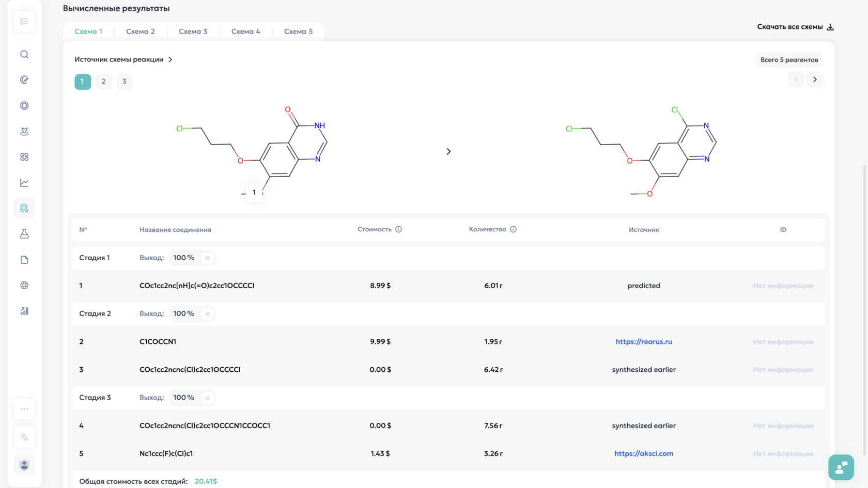
Task: Clear the yield value for Стадия 3
Action: tap(207, 398)
